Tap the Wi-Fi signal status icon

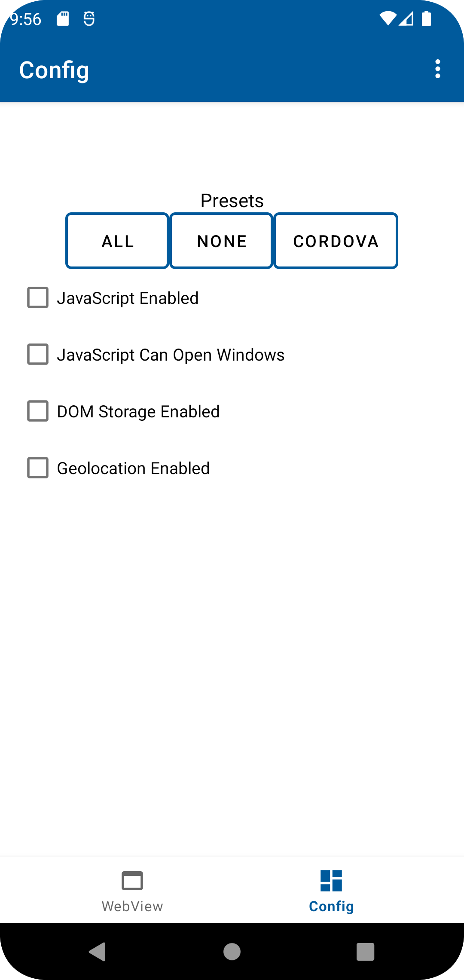pos(388,19)
